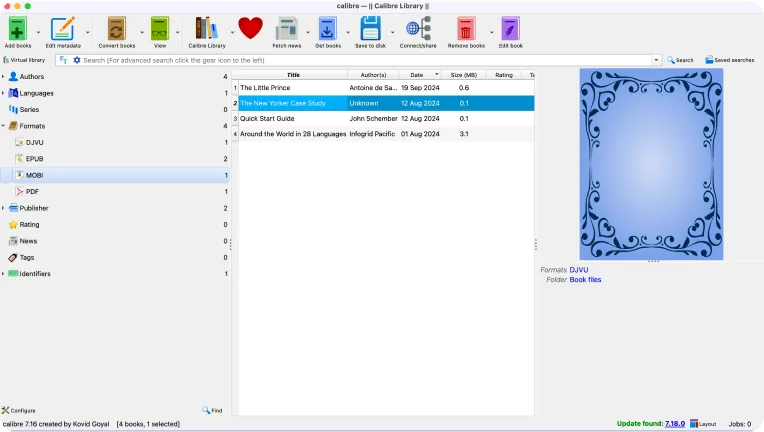This screenshot has width=764, height=432.
Task: Click the blue book cover thumbnail
Action: [x=651, y=164]
